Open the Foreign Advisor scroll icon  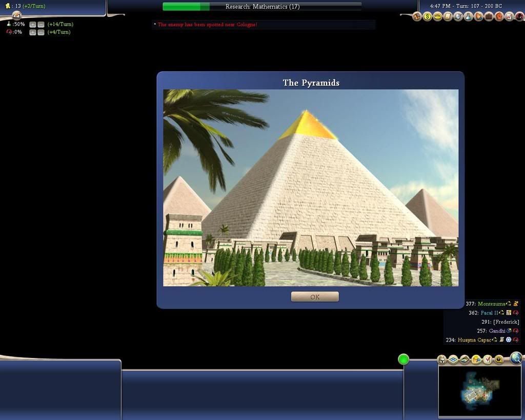(x=448, y=16)
